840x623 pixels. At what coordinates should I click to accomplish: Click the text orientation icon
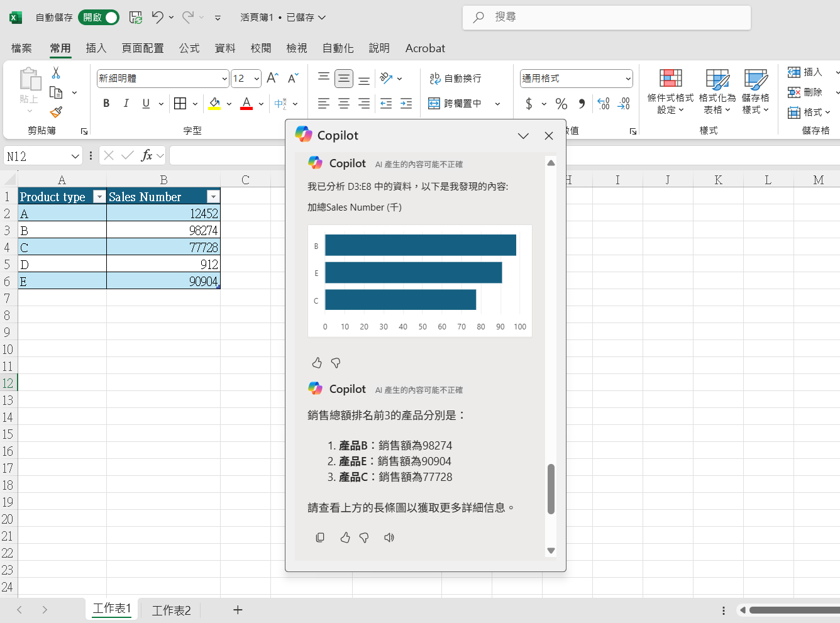[x=386, y=78]
